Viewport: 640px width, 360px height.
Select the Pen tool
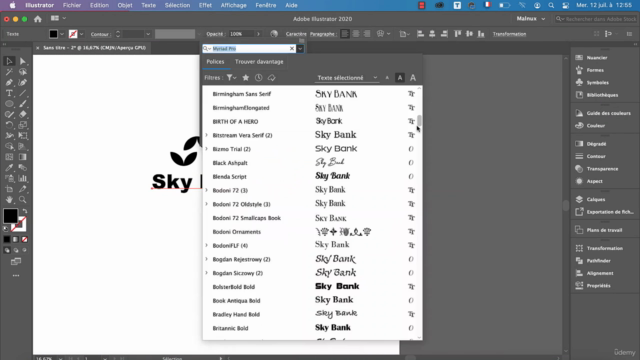coord(9,82)
